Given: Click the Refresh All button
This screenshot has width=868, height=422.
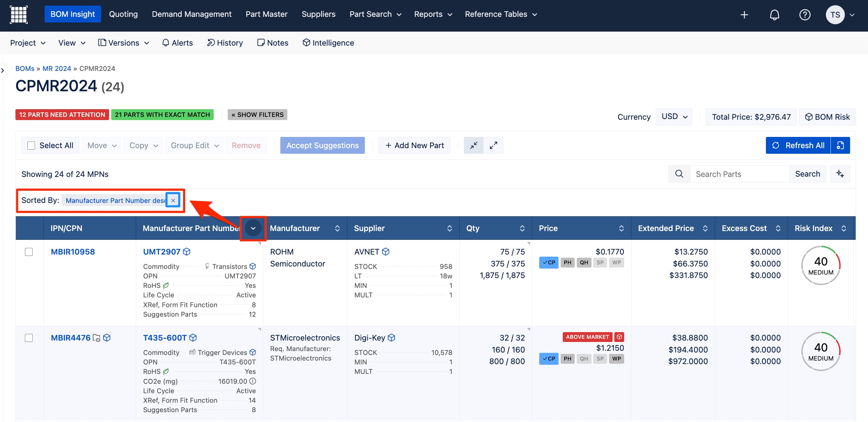Looking at the screenshot, I should tap(798, 145).
